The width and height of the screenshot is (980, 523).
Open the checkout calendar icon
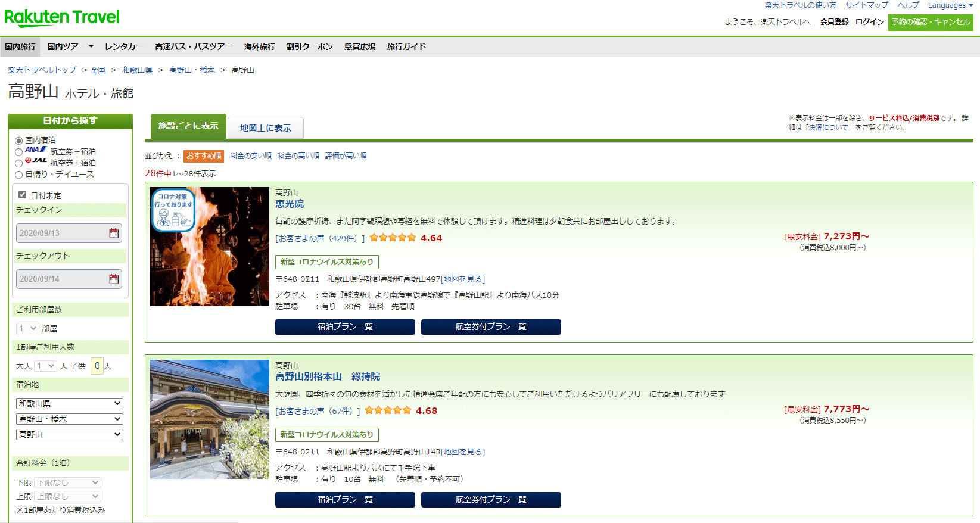114,279
